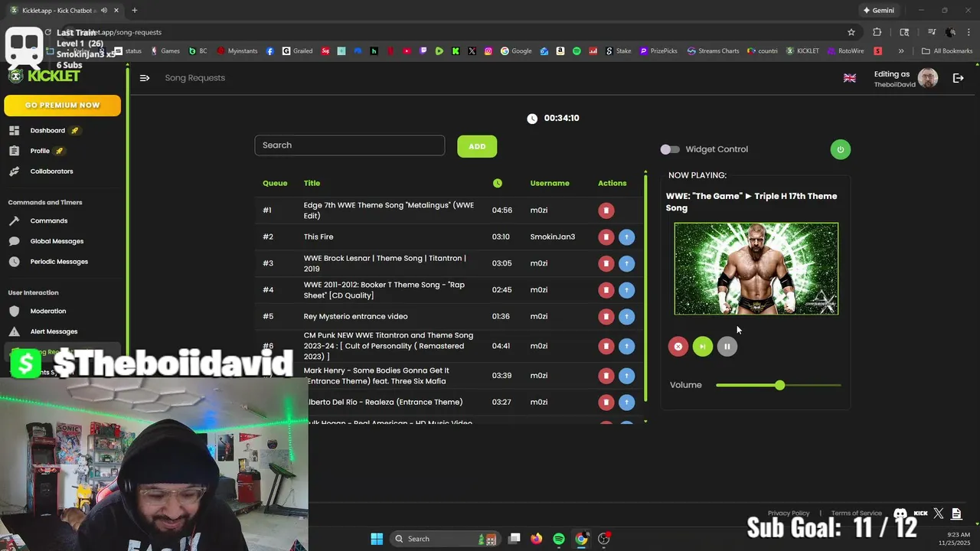Open the RotoWire bookmark
980x551 pixels.
(x=845, y=51)
